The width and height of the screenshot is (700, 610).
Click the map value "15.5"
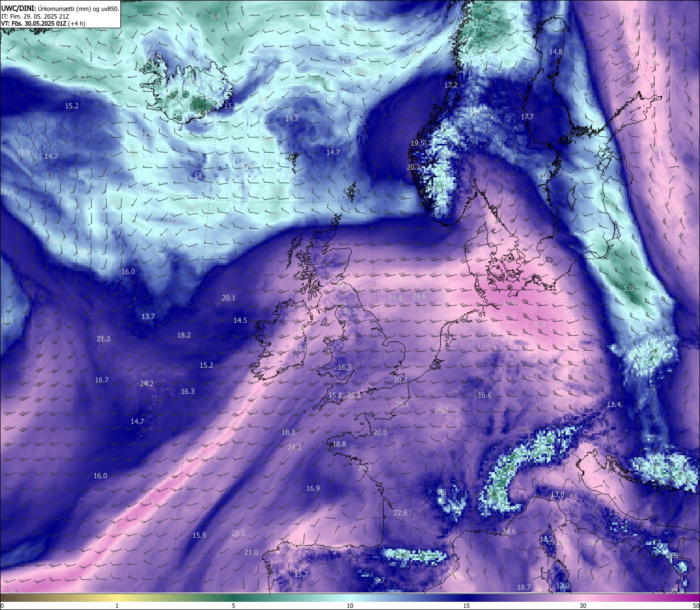(x=199, y=535)
